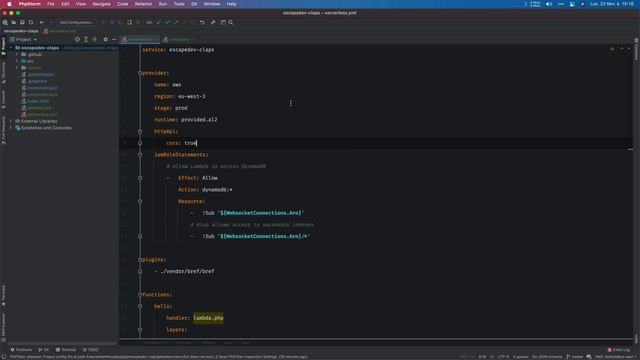
Task: Fold the provider block in gutter
Action: click(140, 73)
